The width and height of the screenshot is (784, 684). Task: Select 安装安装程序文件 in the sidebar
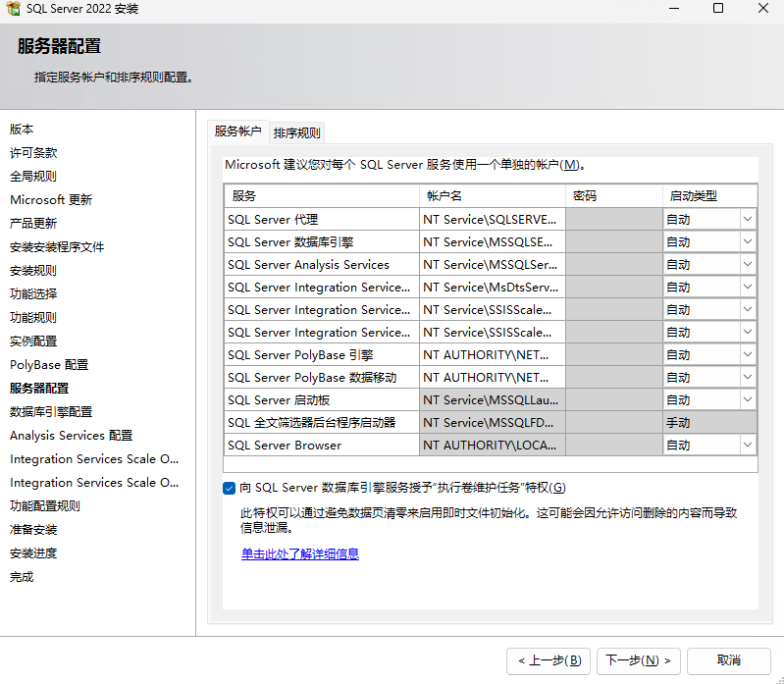click(x=57, y=247)
